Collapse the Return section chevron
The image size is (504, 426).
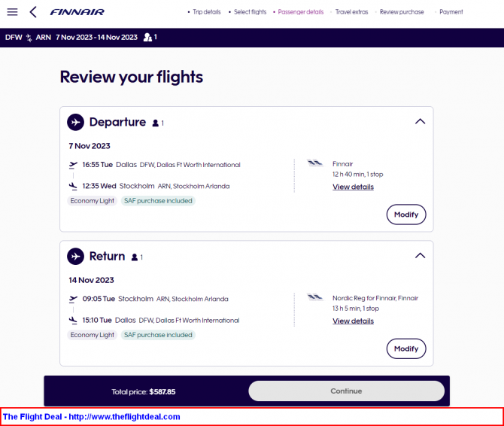tap(420, 256)
